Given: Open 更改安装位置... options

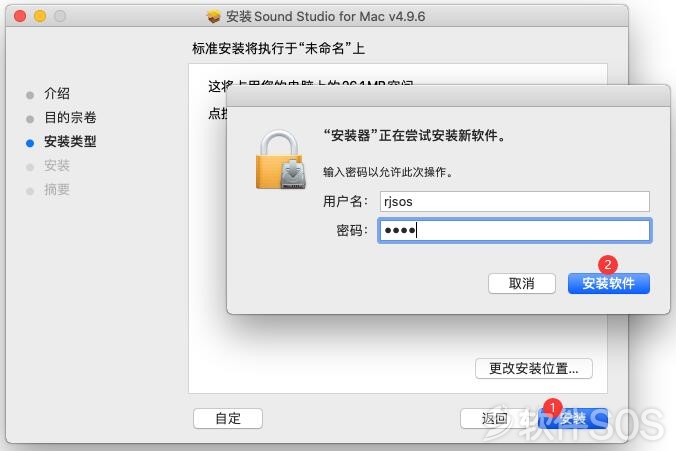Looking at the screenshot, I should 534,369.
